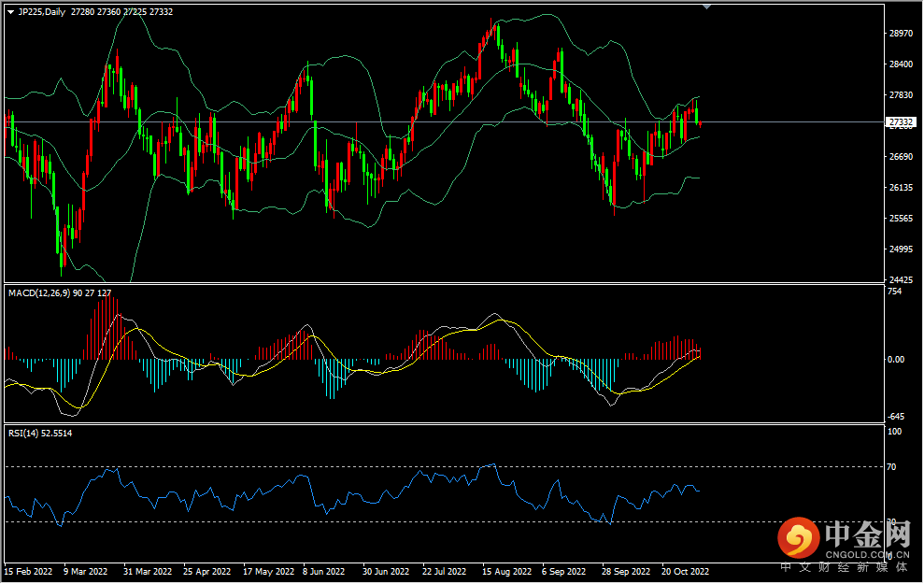The width and height of the screenshot is (924, 584).
Task: Click the 0.00 level on MACD scale
Action: click(x=897, y=359)
